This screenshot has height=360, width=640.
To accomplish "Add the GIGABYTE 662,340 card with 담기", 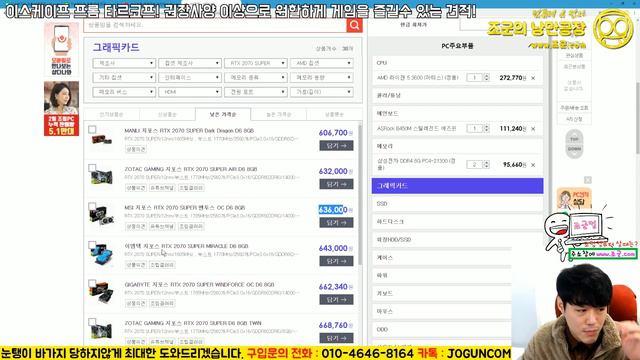I will tap(336, 300).
